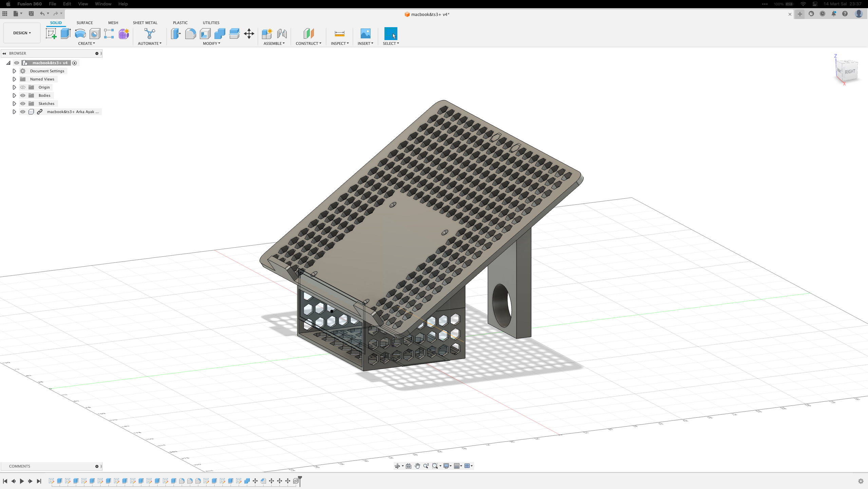The height and width of the screenshot is (489, 868).
Task: Open the File menu
Action: click(52, 4)
